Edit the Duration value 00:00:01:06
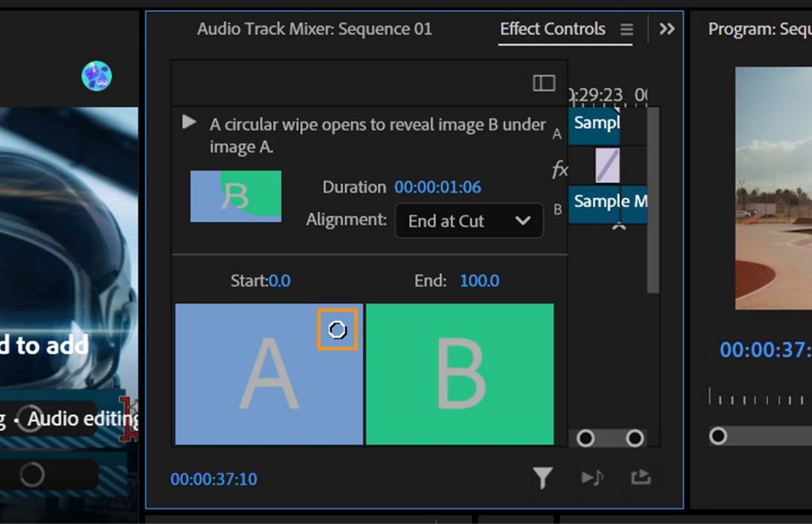This screenshot has width=812, height=524. [437, 187]
